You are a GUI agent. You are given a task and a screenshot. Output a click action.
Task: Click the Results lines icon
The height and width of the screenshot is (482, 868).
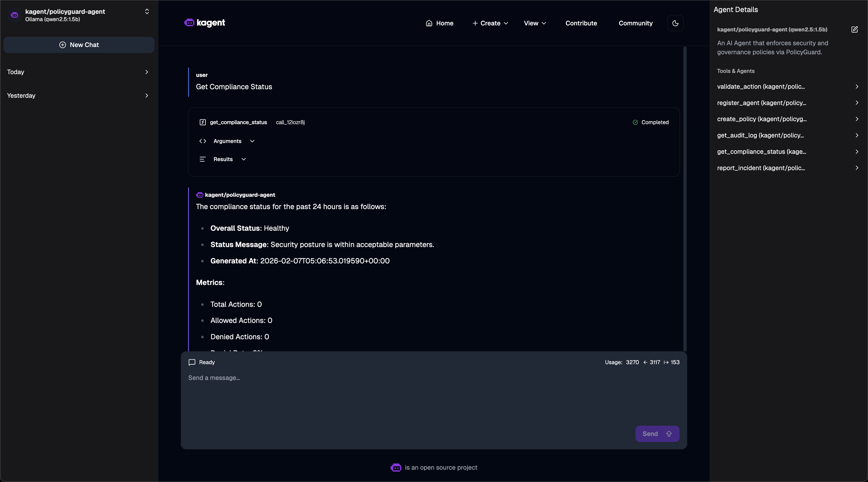(x=202, y=159)
